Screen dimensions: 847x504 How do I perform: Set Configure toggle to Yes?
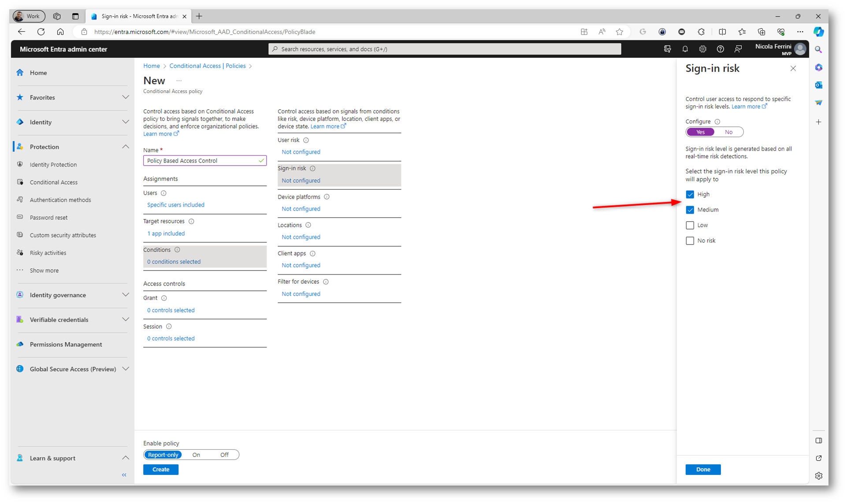pyautogui.click(x=700, y=132)
